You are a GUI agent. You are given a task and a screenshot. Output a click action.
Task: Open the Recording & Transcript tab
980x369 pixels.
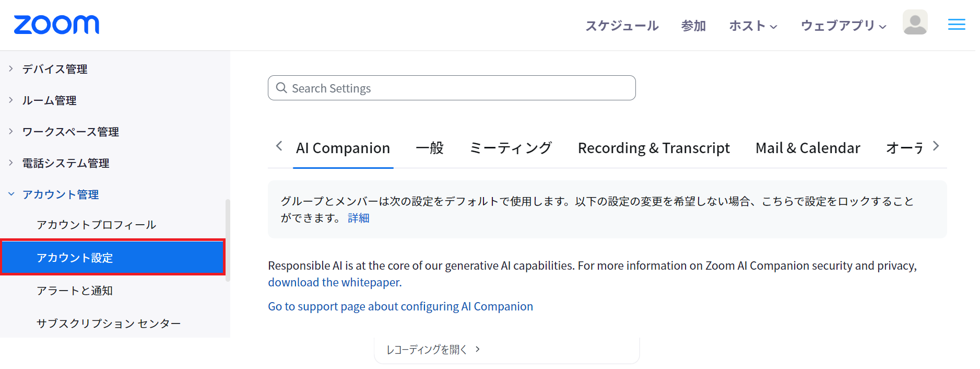pos(653,148)
